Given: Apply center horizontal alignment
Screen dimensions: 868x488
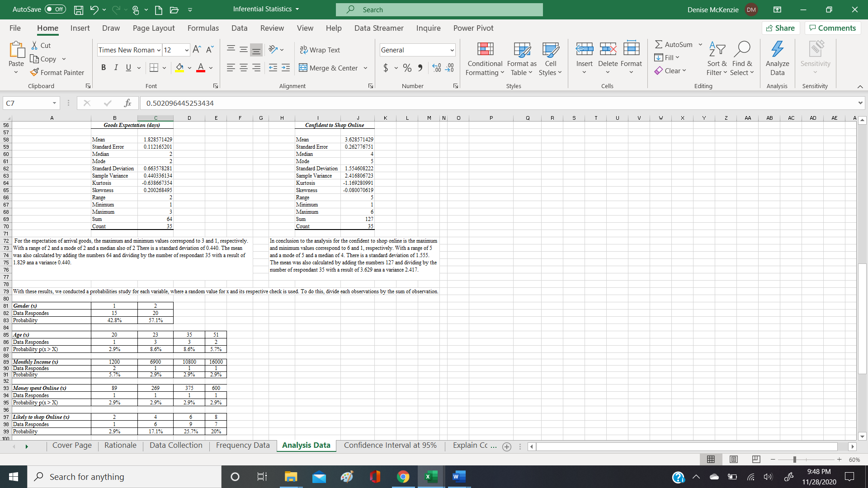Looking at the screenshot, I should [x=243, y=68].
